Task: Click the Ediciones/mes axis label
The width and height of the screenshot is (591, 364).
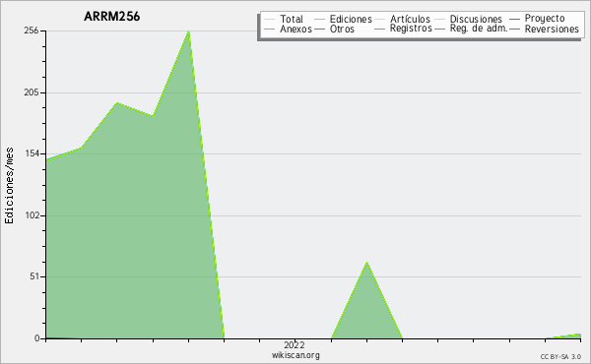Action: (9, 185)
